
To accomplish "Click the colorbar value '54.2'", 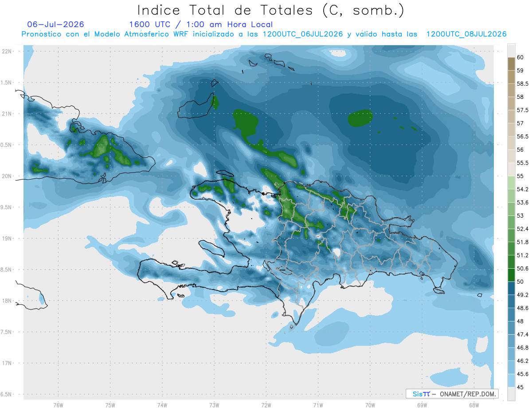I will (x=523, y=189).
